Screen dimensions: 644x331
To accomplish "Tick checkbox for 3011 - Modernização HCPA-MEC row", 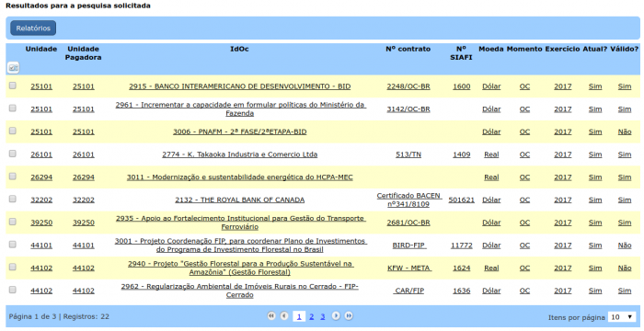I will 13,177.
